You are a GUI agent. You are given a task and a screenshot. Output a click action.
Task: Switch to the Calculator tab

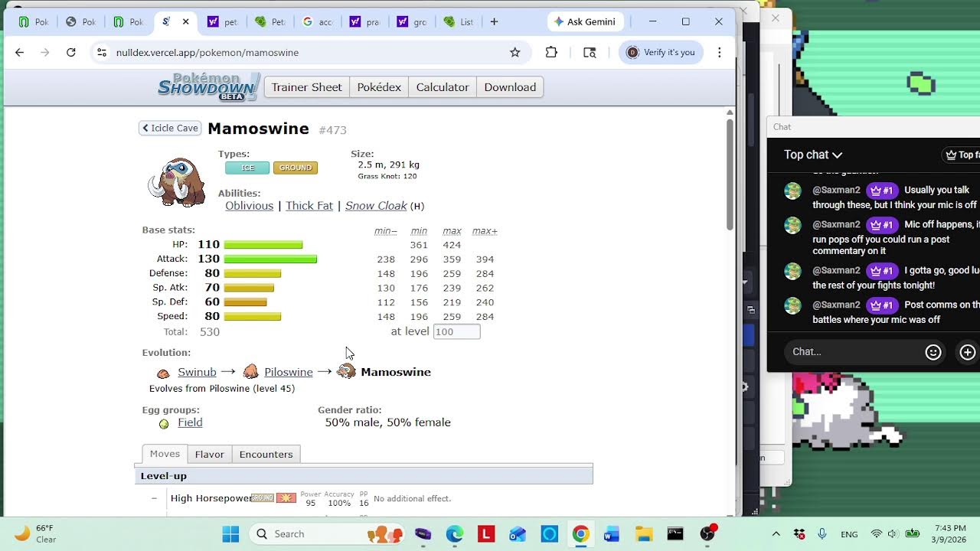(443, 87)
